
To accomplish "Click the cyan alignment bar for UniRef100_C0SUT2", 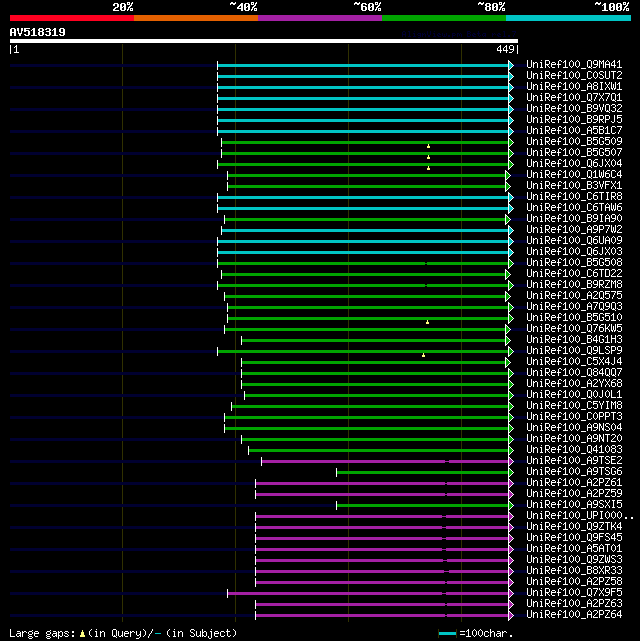I will click(x=363, y=76).
